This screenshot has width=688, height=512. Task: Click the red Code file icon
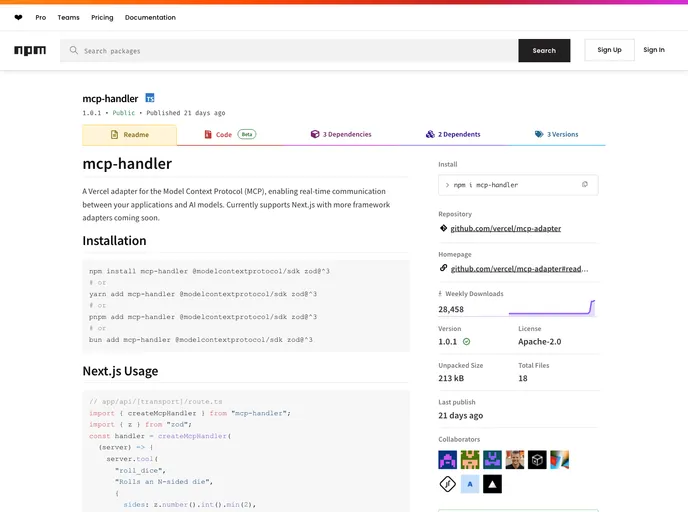tap(208, 134)
